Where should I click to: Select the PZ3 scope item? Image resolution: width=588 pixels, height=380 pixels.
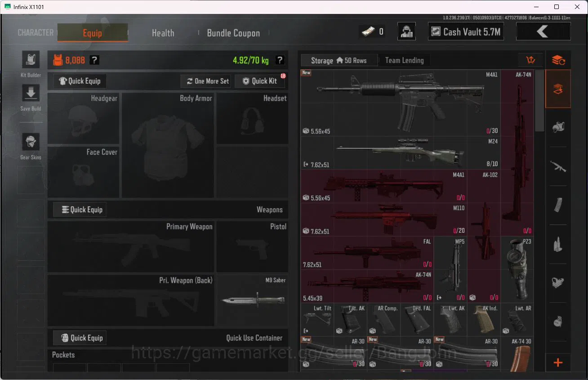pos(517,269)
